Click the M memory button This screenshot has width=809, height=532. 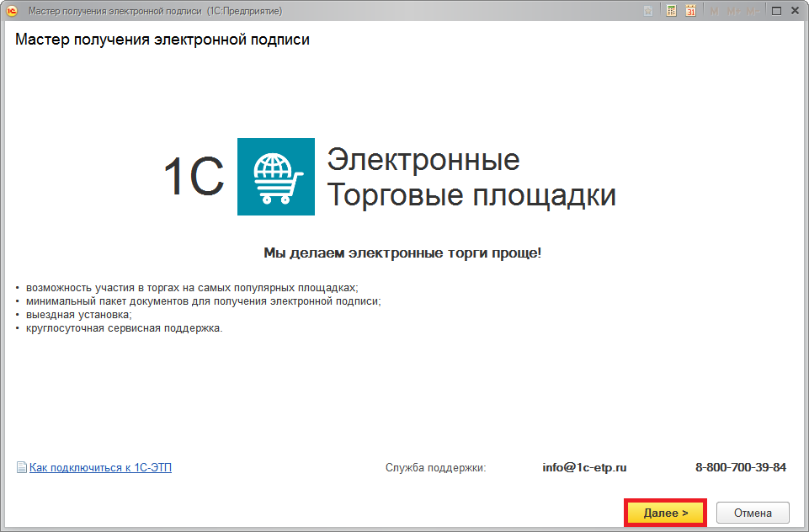point(715,11)
